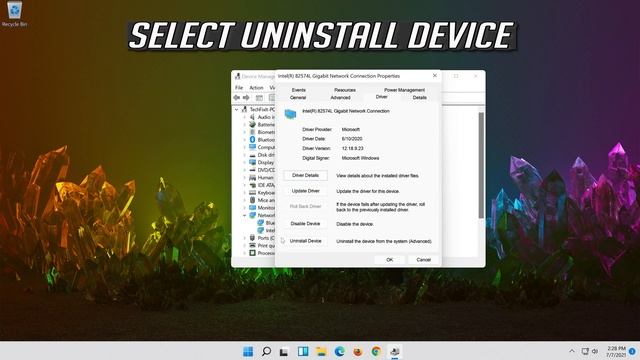Open the notification count badge
This screenshot has width=640, height=360.
pyautogui.click(x=632, y=351)
